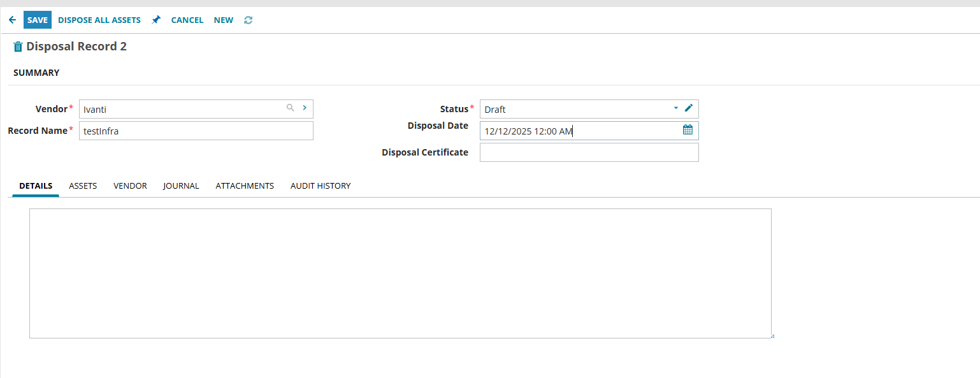
Task: Click inside the Disposal Certificate field
Action: point(589,152)
